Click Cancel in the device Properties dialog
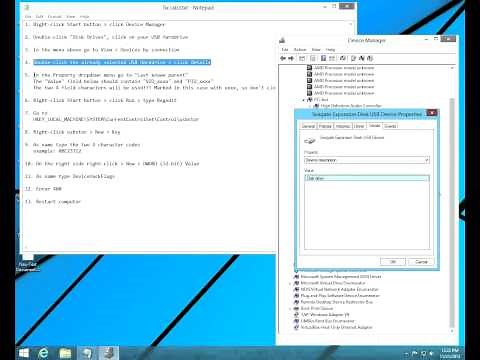The width and height of the screenshot is (480, 360). pos(421,262)
